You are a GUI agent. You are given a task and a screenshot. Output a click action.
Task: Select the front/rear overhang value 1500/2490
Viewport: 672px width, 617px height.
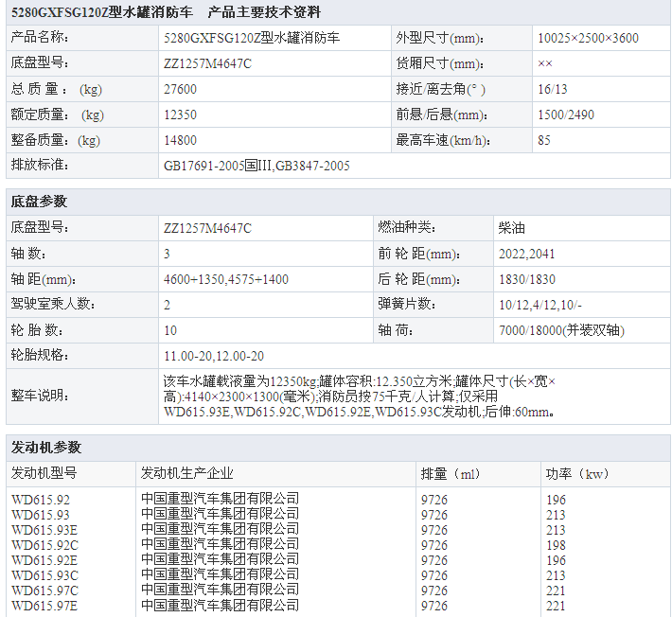click(565, 115)
